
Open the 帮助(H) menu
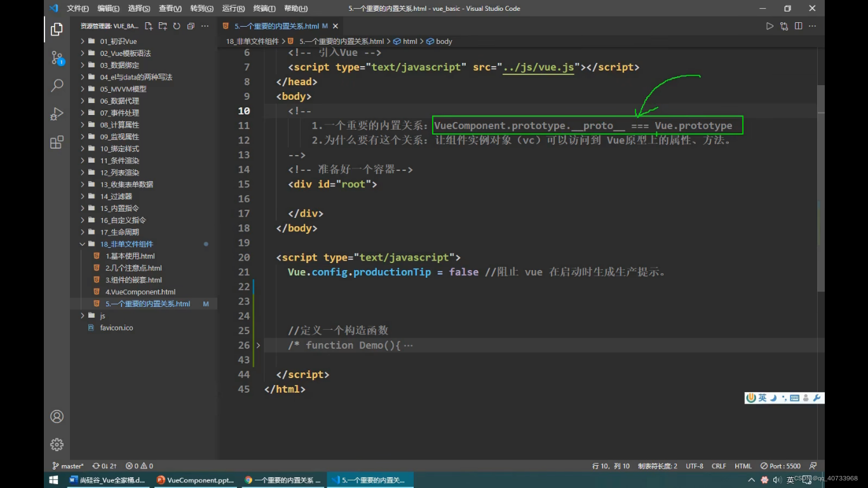[295, 8]
